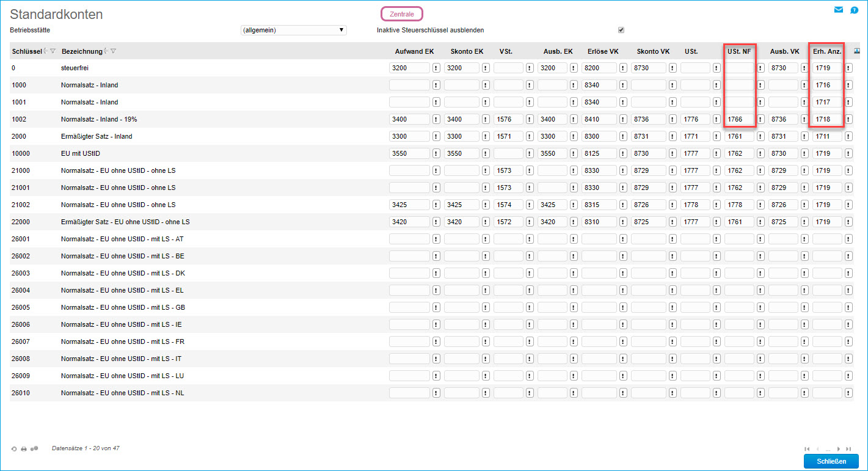This screenshot has width=868, height=471.
Task: Click the 'steuerfrei' label
Action: pyautogui.click(x=75, y=68)
